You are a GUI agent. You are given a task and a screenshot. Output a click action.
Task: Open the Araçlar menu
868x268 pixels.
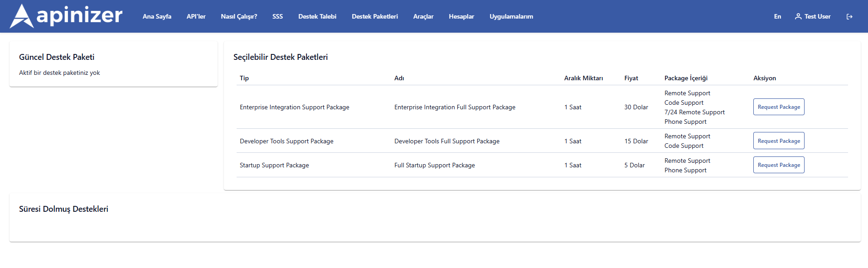[423, 16]
